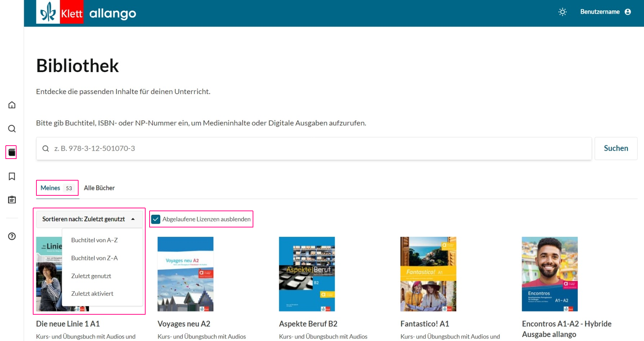Select the Bibliothek book icon in sidebar

pos(12,152)
